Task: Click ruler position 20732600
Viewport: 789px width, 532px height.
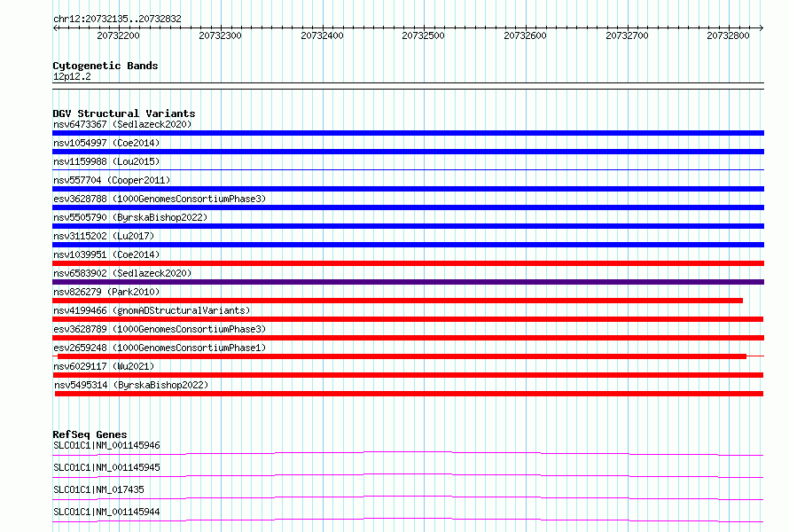Action: point(526,35)
